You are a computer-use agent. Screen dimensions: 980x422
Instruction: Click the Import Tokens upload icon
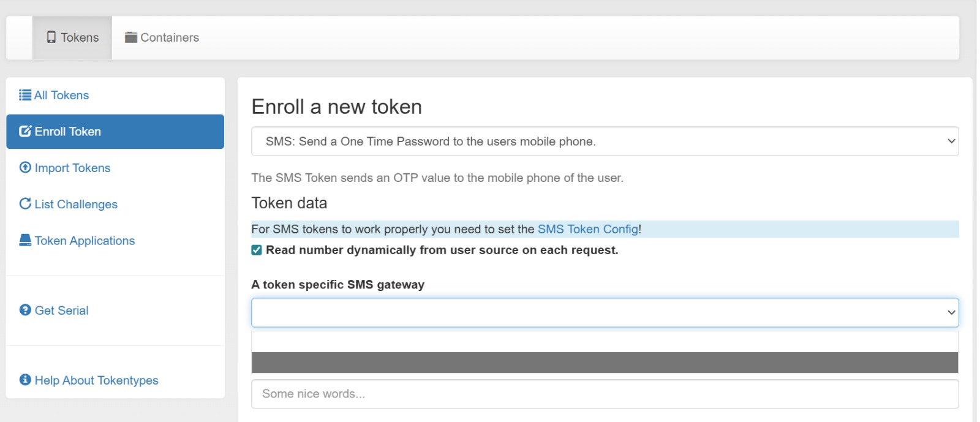click(25, 167)
